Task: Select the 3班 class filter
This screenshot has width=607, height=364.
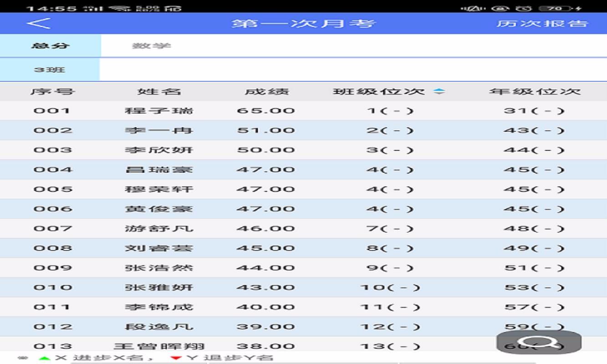Action: point(50,70)
